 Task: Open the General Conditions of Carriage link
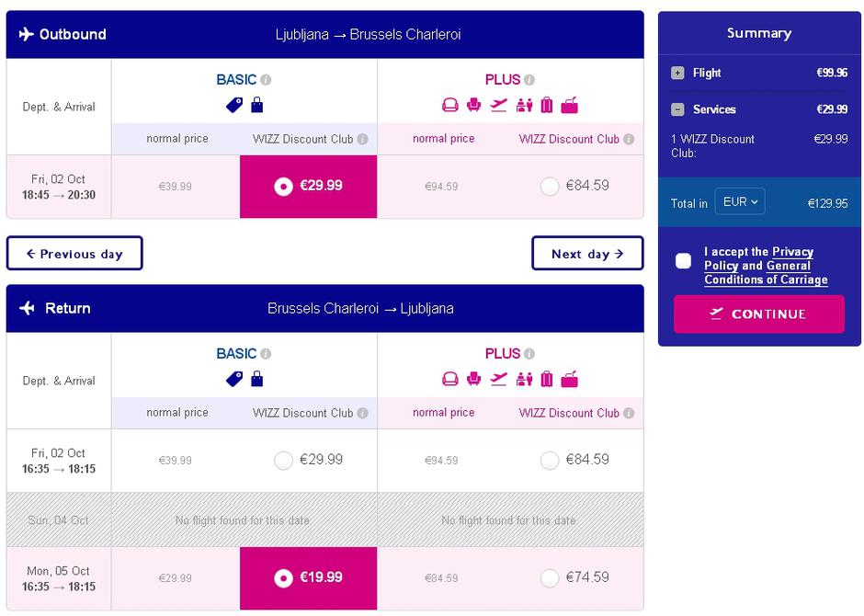pos(766,279)
